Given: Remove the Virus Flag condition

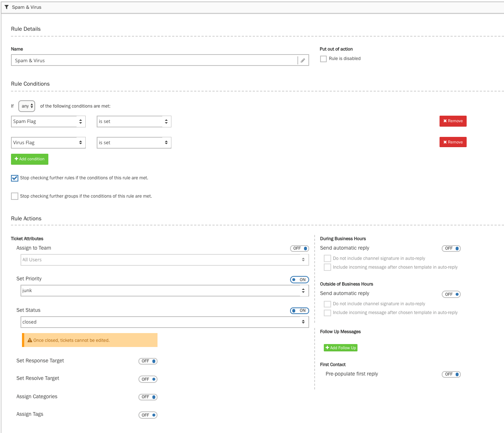Looking at the screenshot, I should click(453, 142).
